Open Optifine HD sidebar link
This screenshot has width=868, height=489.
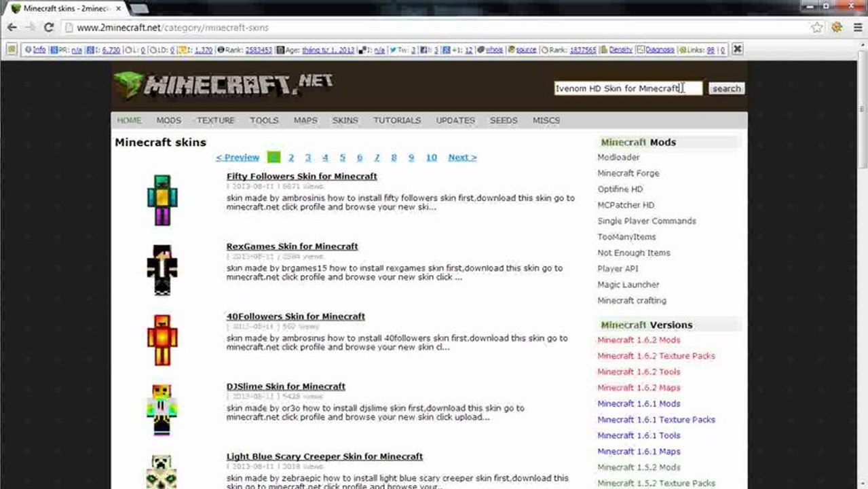coord(620,189)
